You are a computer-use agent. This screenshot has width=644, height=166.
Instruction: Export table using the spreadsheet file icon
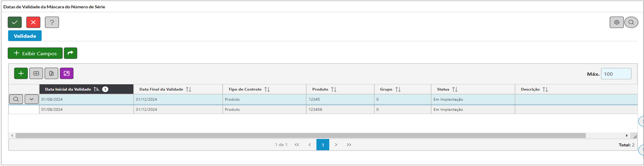(51, 73)
